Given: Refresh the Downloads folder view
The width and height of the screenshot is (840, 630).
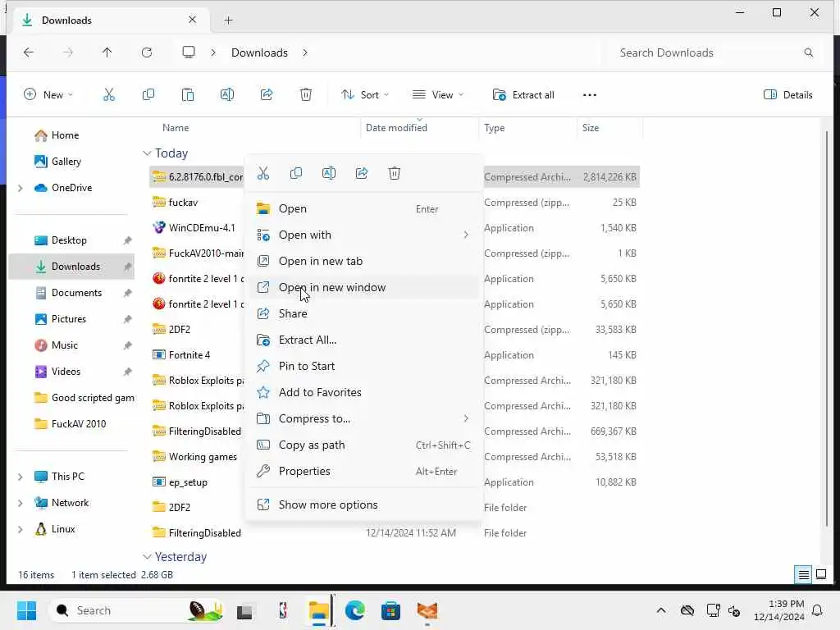Looking at the screenshot, I should tap(147, 52).
